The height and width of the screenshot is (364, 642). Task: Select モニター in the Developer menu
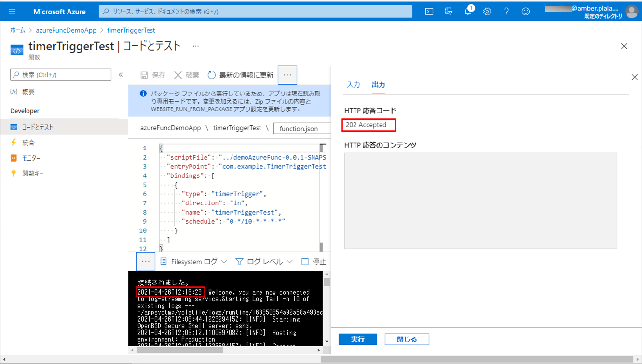[x=31, y=158]
